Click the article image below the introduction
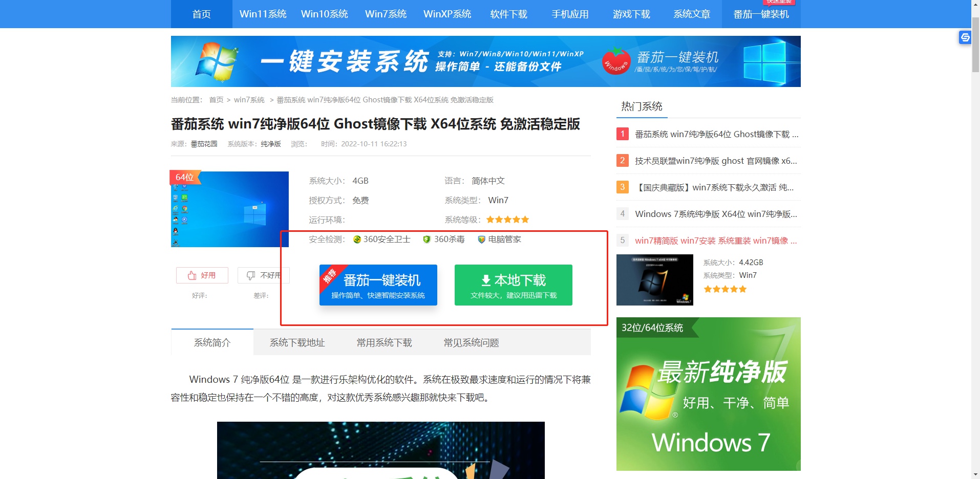Viewport: 980px width, 479px height. (x=381, y=450)
